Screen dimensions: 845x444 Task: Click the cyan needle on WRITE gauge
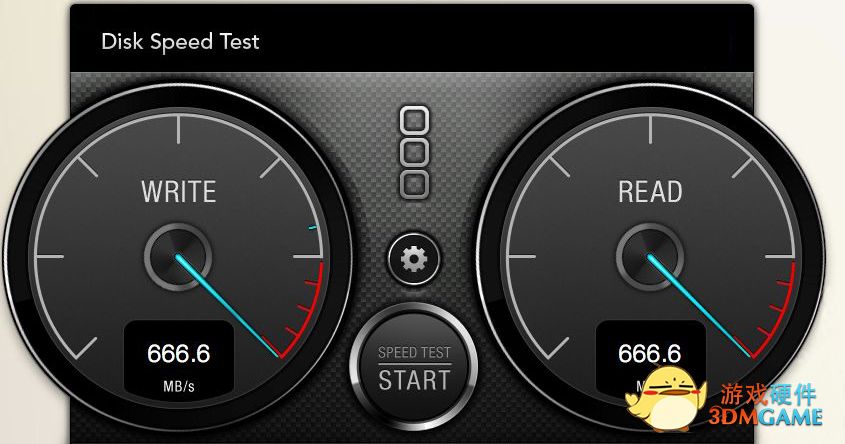[x=228, y=306]
